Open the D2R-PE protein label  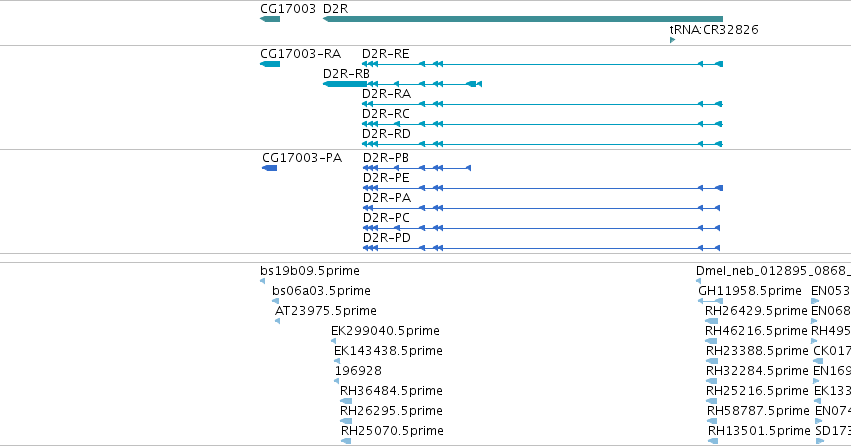[x=386, y=178]
